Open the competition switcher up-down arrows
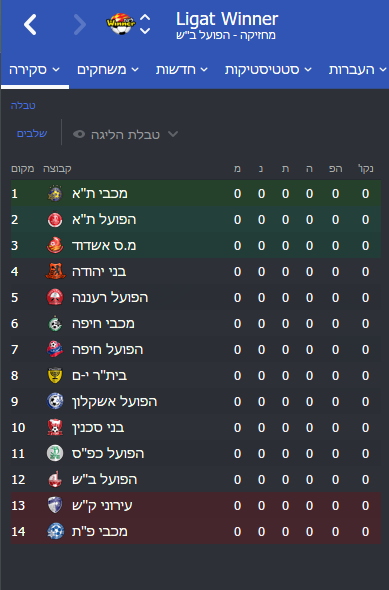This screenshot has width=389, height=590. click(x=145, y=24)
